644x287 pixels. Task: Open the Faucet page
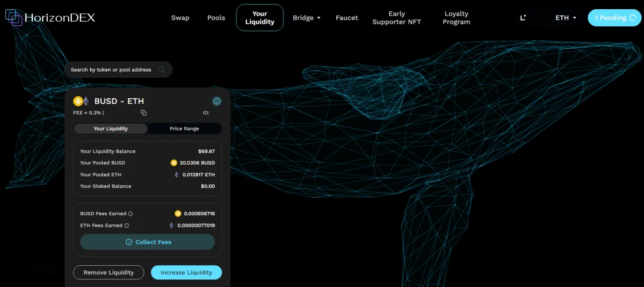347,18
